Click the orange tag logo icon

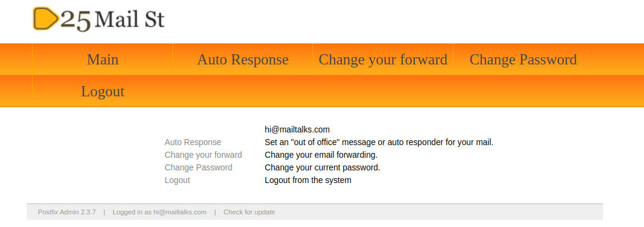(x=46, y=19)
